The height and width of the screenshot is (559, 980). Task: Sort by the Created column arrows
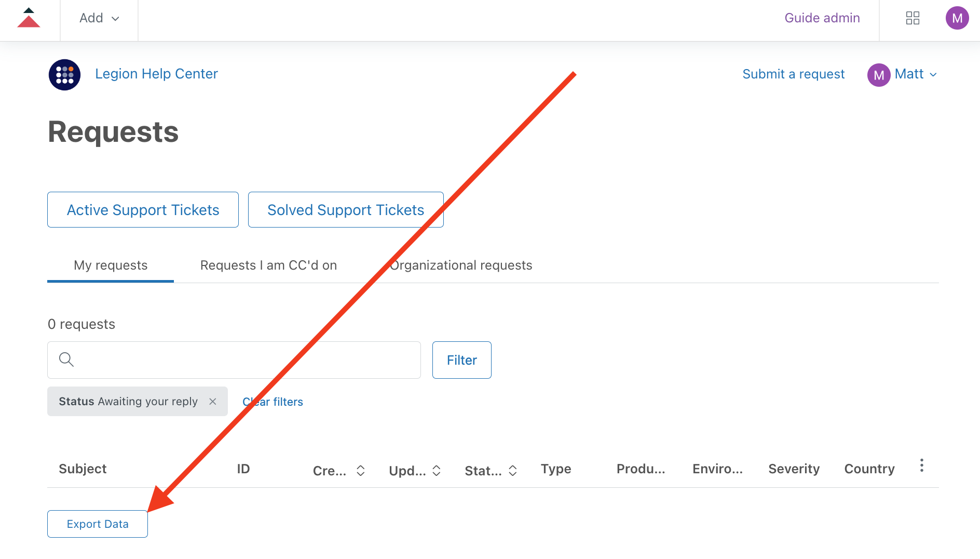click(360, 471)
